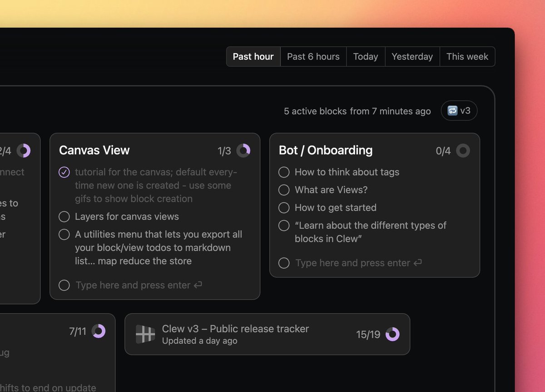The height and width of the screenshot is (392, 545).
Task: Check the What are Views? todo
Action: tap(284, 190)
